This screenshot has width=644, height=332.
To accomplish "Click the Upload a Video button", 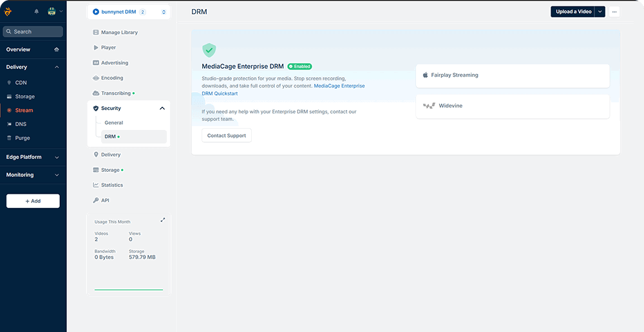I will click(573, 12).
